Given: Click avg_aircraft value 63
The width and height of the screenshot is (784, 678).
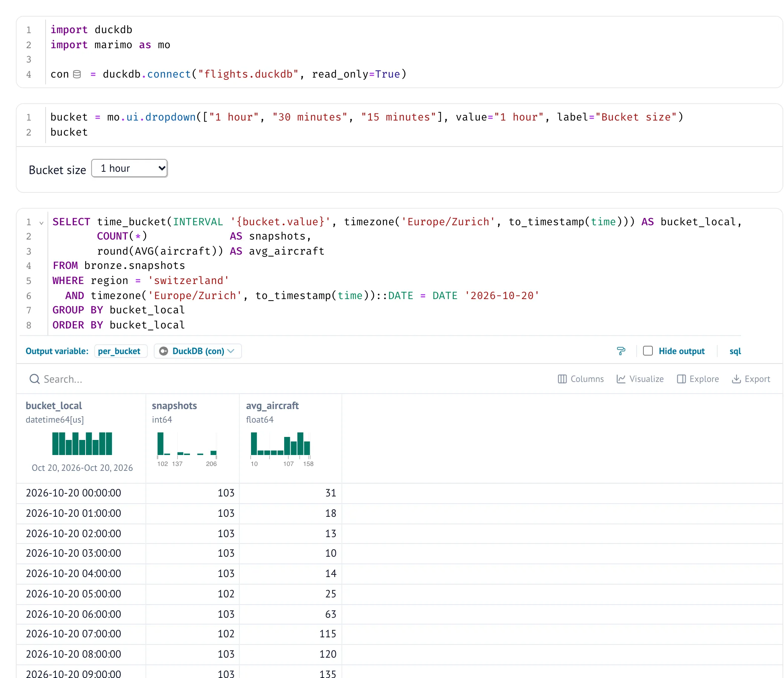Looking at the screenshot, I should point(331,614).
